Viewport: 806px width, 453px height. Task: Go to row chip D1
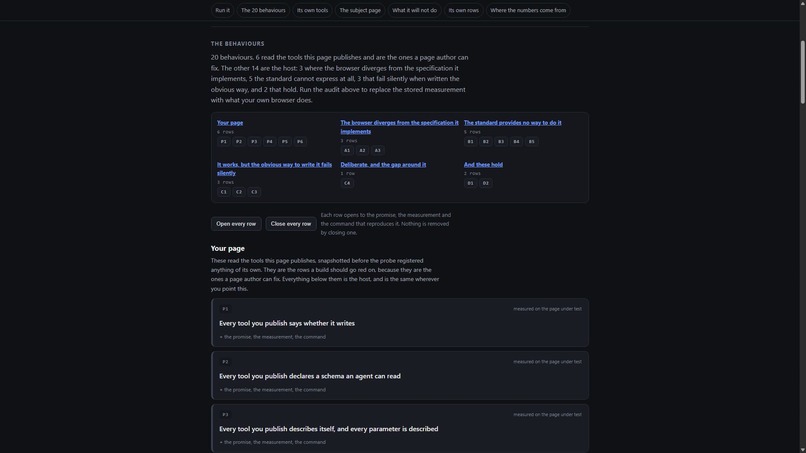pos(470,183)
